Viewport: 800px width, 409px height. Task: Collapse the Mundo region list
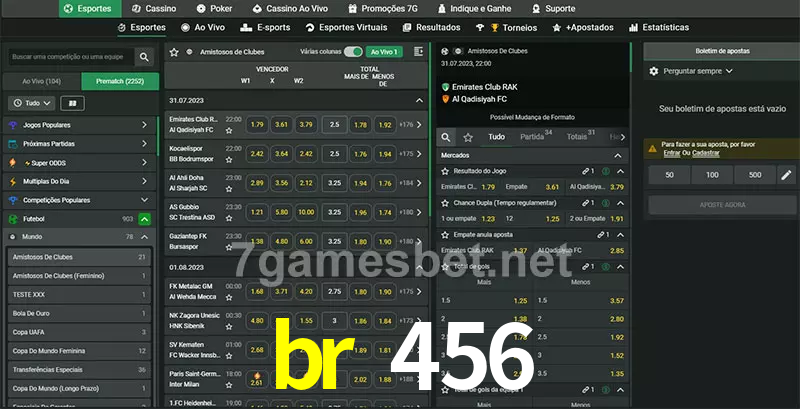point(144,237)
